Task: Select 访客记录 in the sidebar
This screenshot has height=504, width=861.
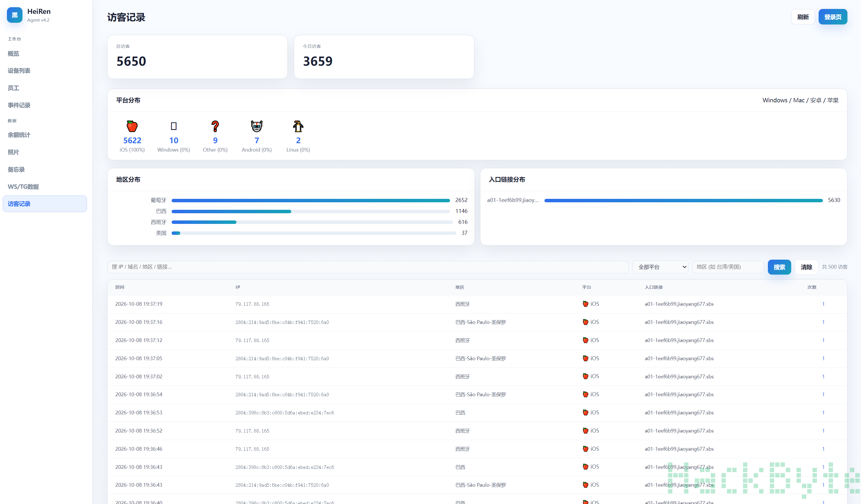Action: pos(45,204)
